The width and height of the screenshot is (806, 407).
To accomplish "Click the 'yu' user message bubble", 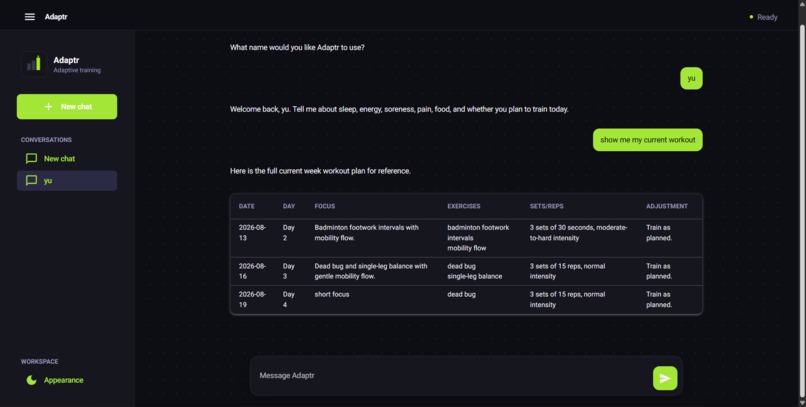I will pos(691,78).
